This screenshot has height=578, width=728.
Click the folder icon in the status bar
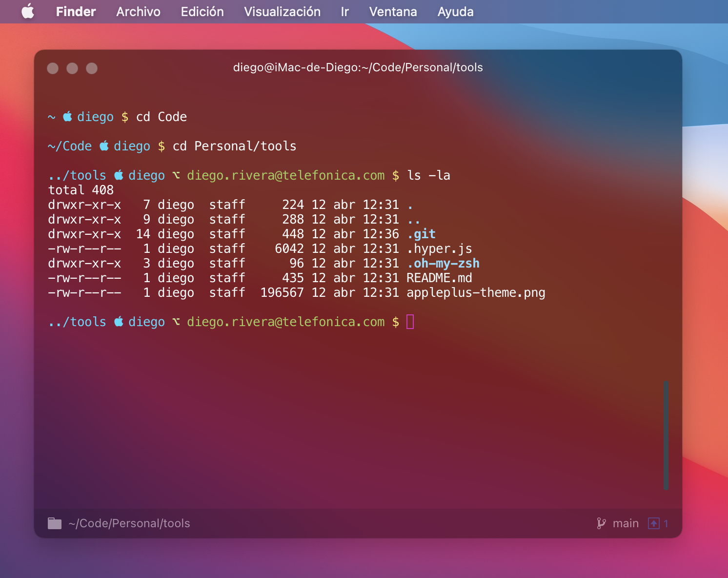click(x=55, y=523)
